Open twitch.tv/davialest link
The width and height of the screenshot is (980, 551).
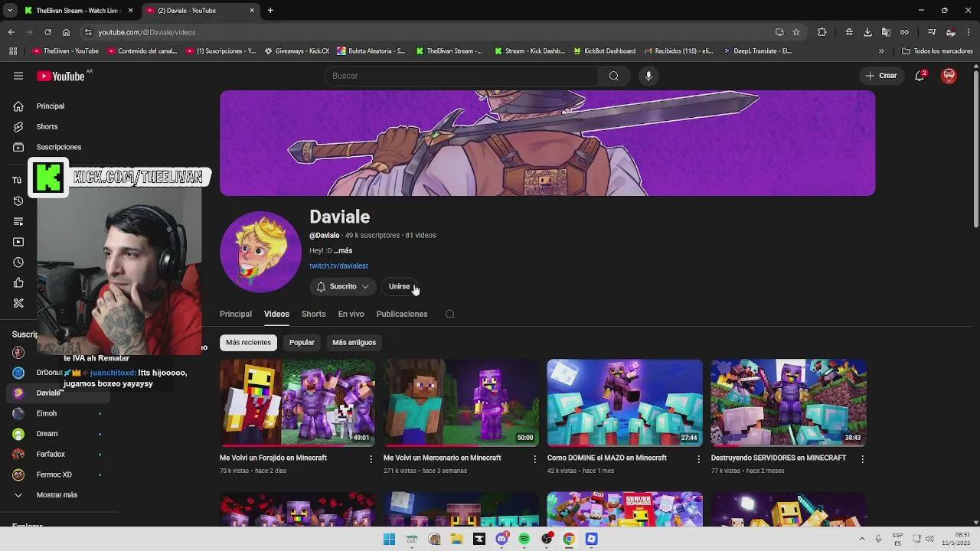pos(338,266)
